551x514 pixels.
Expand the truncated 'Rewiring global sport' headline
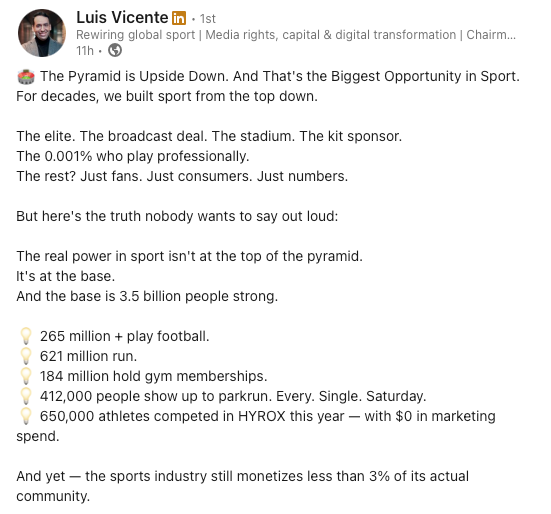pos(296,35)
